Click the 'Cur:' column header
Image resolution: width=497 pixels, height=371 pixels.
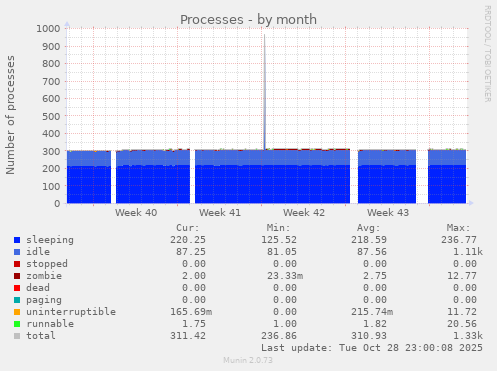(188, 228)
